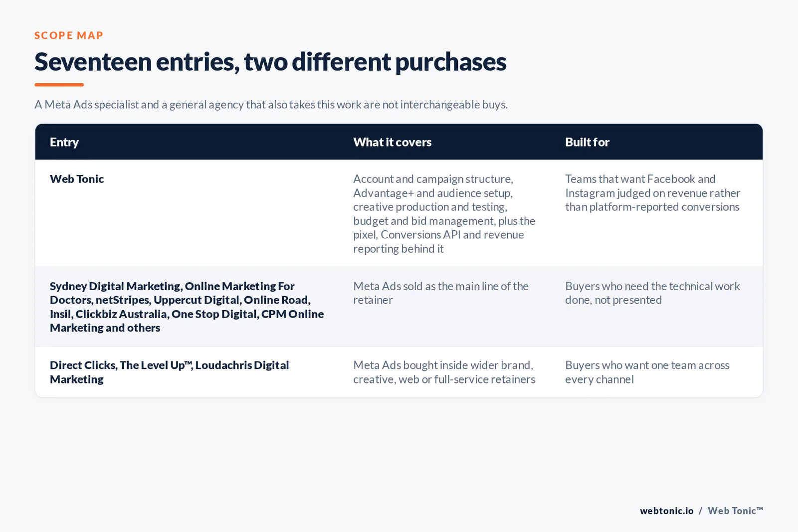This screenshot has height=532, width=798.
Task: Click the Sydney Digital Marketing entry group
Action: 187,307
